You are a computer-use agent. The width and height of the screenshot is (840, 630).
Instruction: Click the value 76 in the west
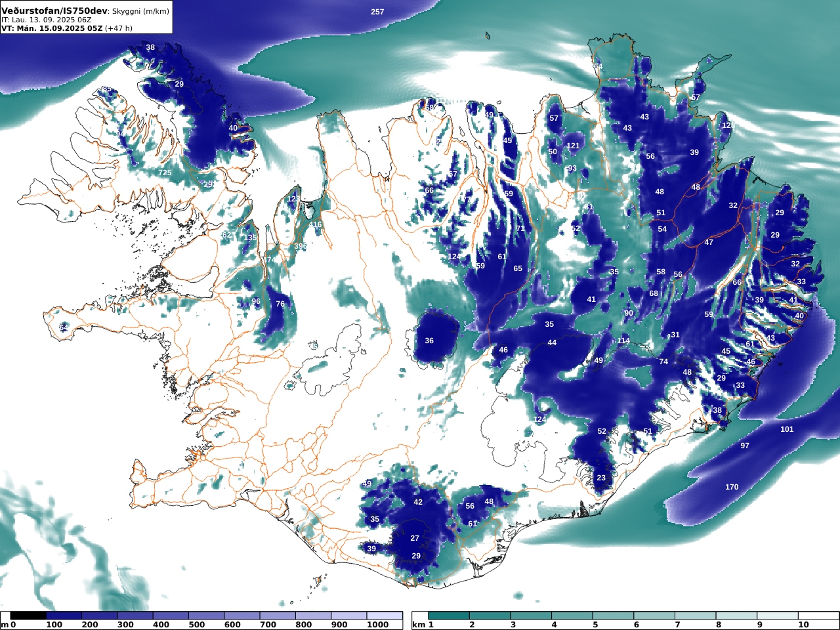(280, 304)
